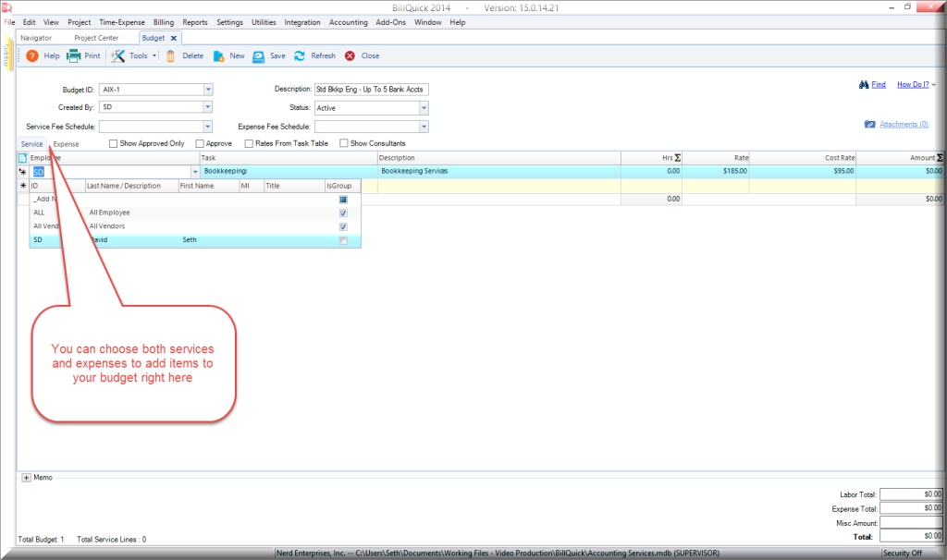
Task: Click the red Close icon in toolbar
Action: 350,55
